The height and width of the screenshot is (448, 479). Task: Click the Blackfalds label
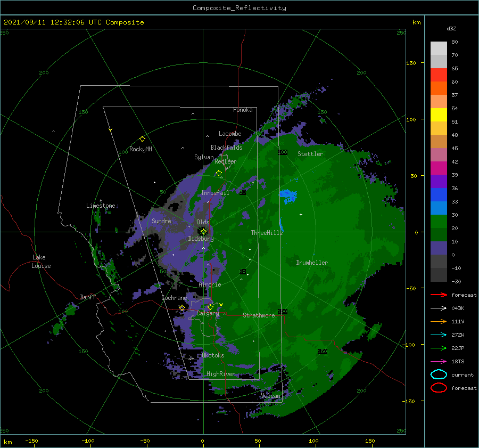coord(226,148)
